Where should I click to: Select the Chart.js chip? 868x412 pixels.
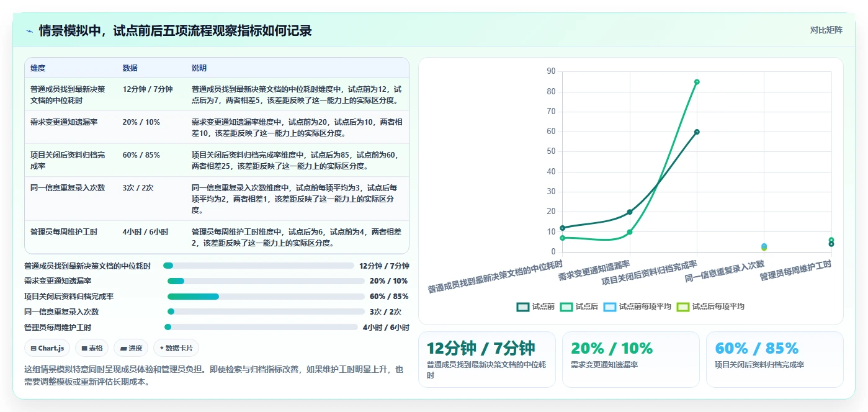coord(48,348)
